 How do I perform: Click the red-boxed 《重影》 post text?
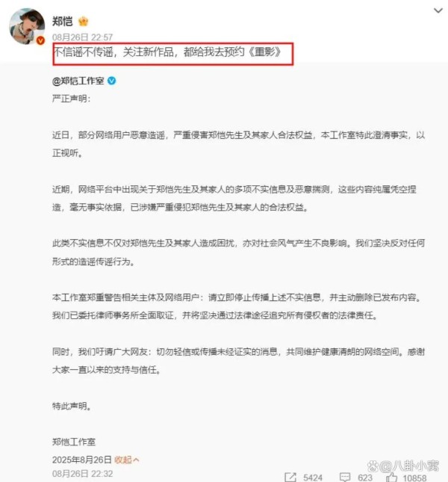pos(168,52)
